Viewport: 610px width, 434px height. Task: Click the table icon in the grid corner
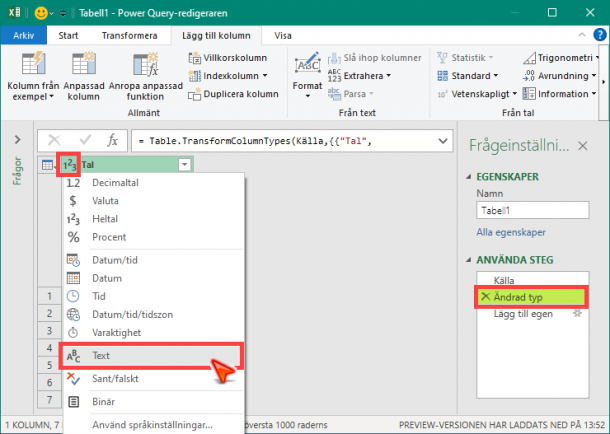[x=48, y=165]
